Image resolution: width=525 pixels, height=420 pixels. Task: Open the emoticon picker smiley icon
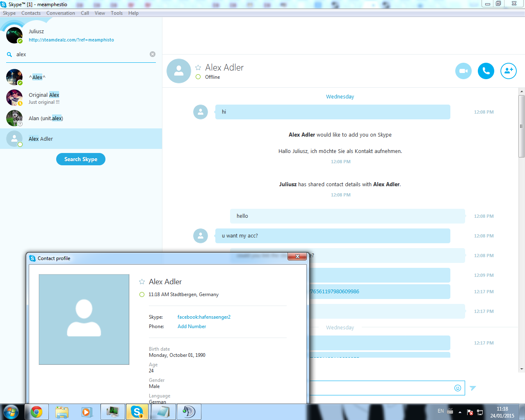[x=458, y=388]
